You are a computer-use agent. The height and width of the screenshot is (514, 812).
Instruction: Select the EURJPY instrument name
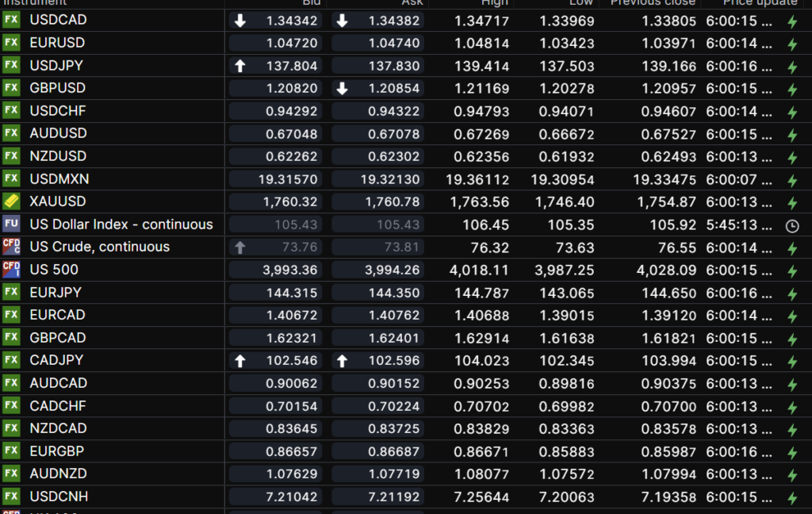tap(56, 292)
